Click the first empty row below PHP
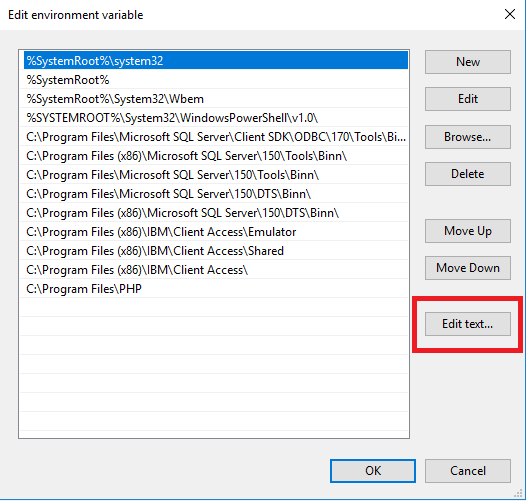The width and height of the screenshot is (526, 501). tap(216, 308)
